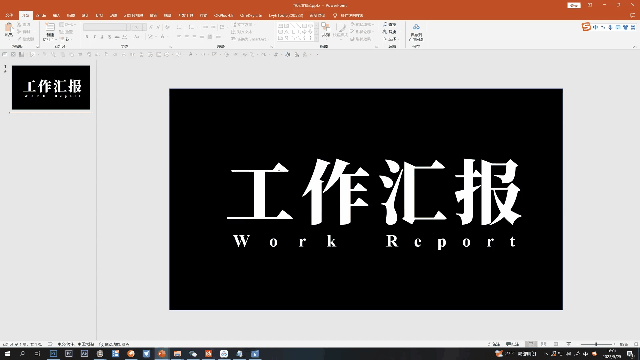Toggle Underline formatting
Image resolution: width=640 pixels, height=360 pixels.
(102, 37)
